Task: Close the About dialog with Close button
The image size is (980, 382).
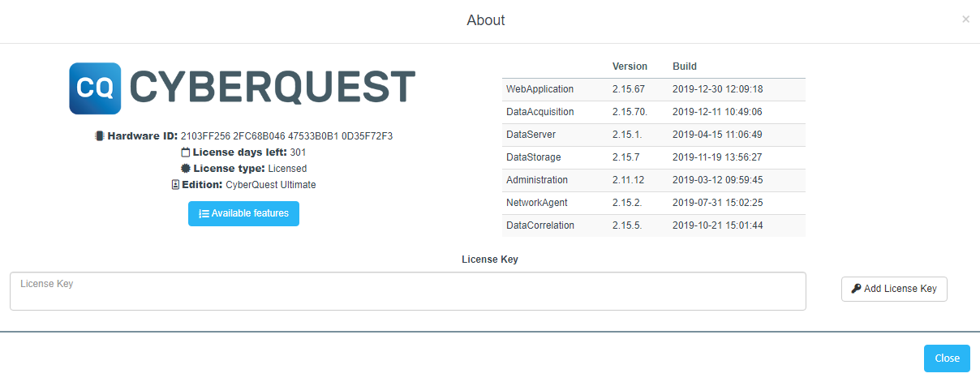Action: click(x=947, y=358)
